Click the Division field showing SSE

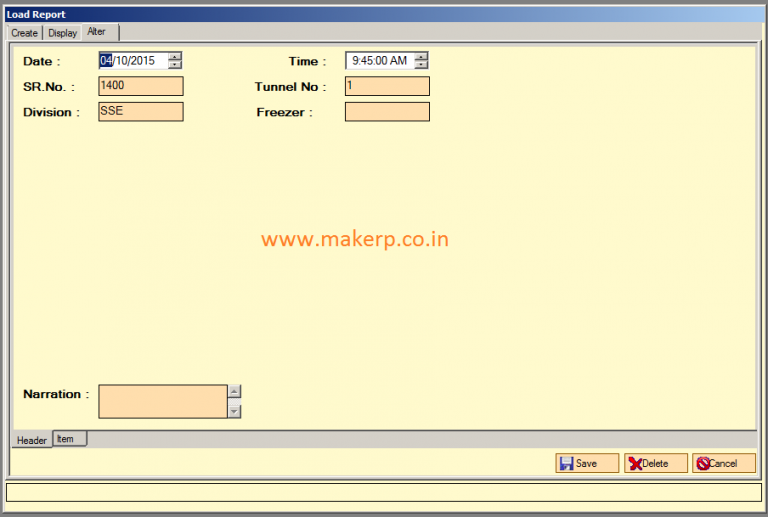click(x=140, y=111)
